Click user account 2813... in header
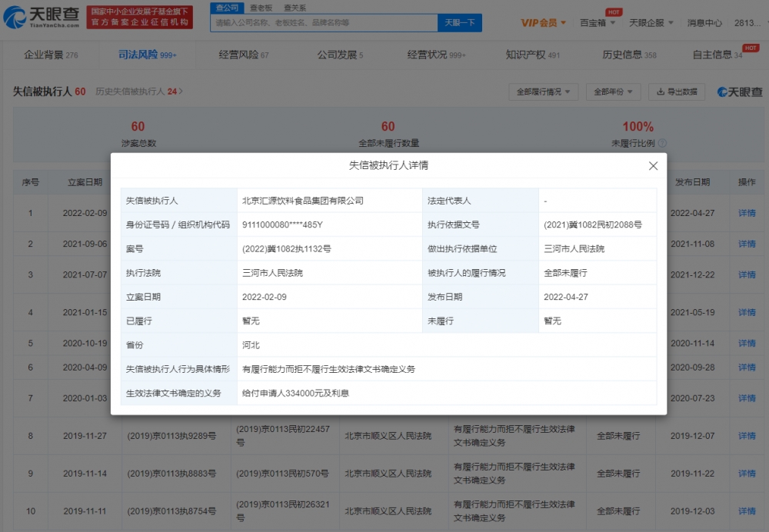 [747, 22]
